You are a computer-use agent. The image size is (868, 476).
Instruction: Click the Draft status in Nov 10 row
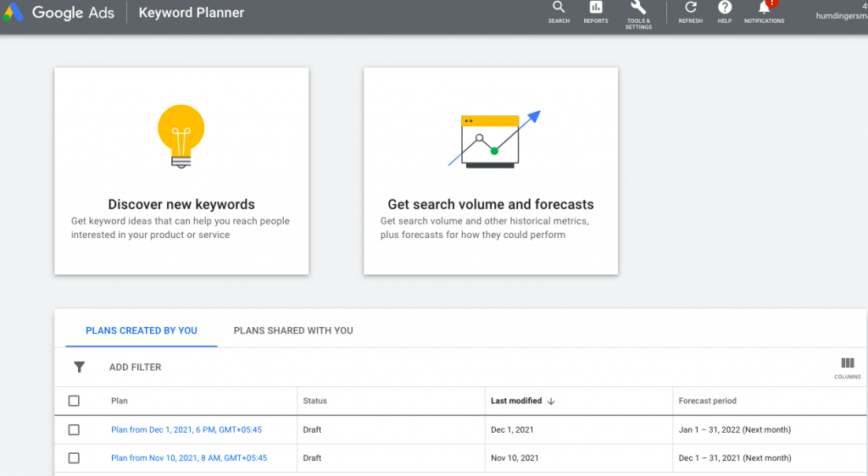(312, 457)
